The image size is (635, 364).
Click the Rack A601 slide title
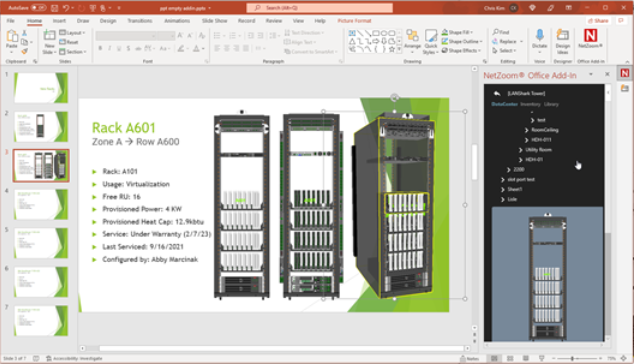click(124, 128)
